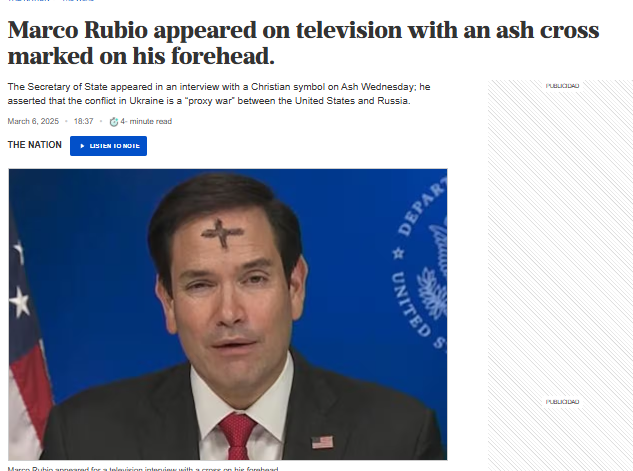
Task: Click the photo caption below the image
Action: coord(143,469)
